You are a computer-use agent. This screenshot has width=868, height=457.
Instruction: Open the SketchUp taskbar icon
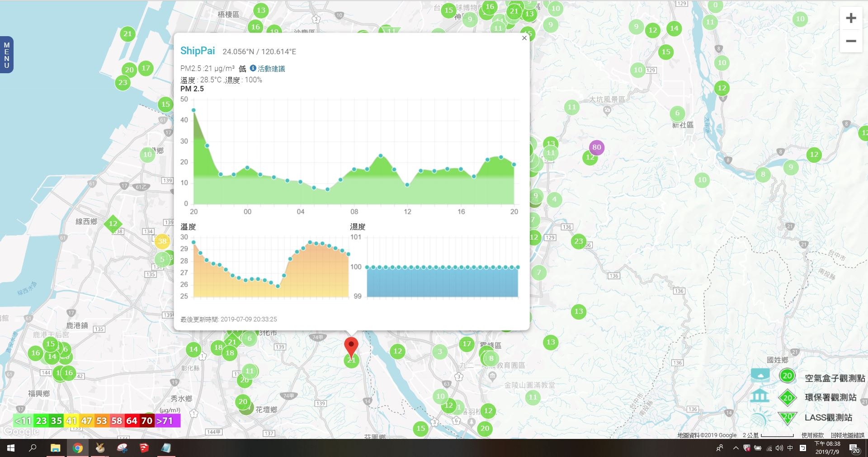(x=144, y=448)
